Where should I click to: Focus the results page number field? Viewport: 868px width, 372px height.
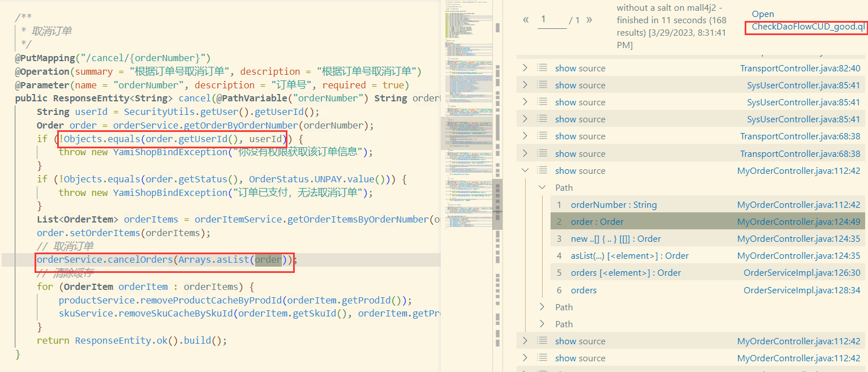click(551, 20)
